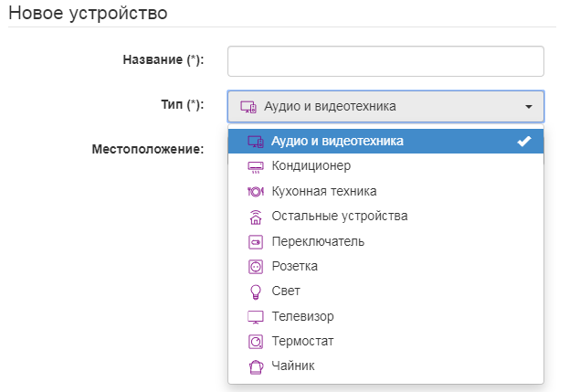Click the kitchen appliances plate icon
Image resolution: width=580 pixels, height=392 pixels.
pos(255,191)
